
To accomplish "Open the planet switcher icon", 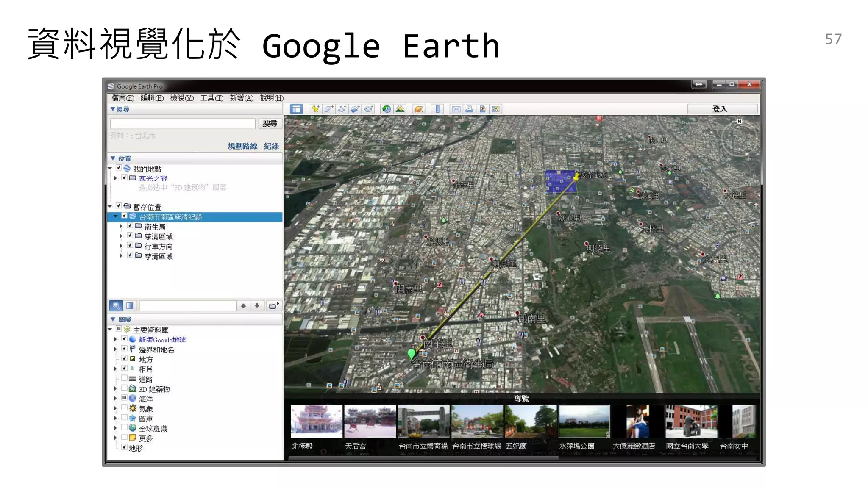I will pos(418,109).
